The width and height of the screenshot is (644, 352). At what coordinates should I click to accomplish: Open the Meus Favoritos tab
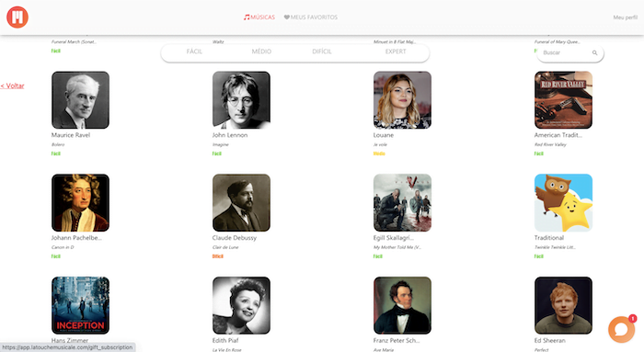[x=311, y=17]
